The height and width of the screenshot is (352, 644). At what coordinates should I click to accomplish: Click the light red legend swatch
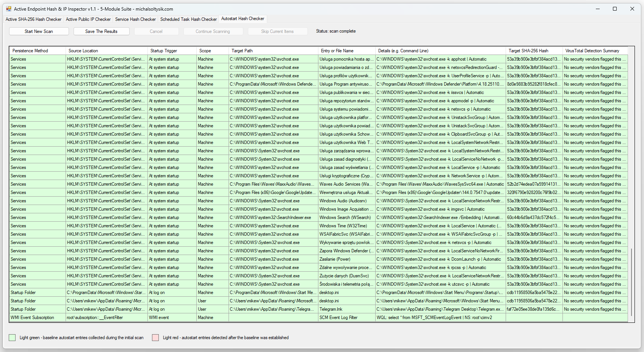point(155,338)
